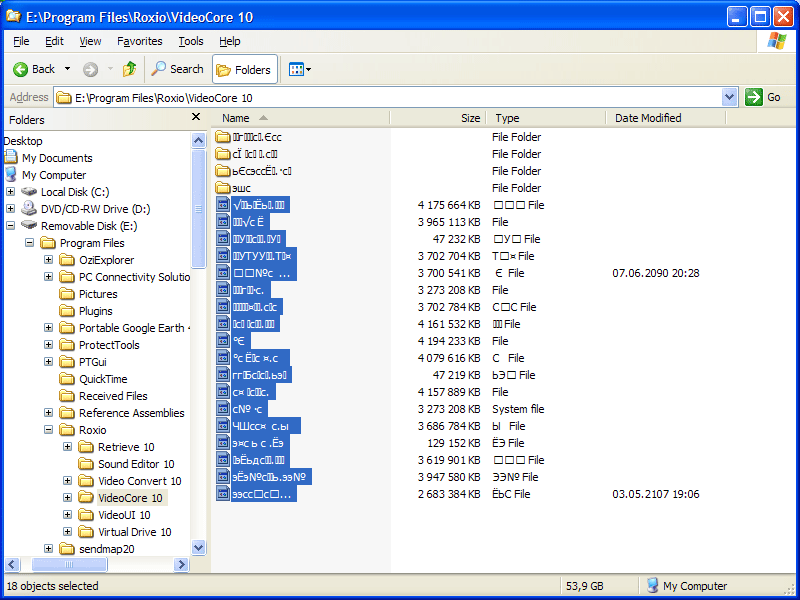The image size is (800, 600).
Task: Close the Folders pane with X
Action: click(196, 117)
